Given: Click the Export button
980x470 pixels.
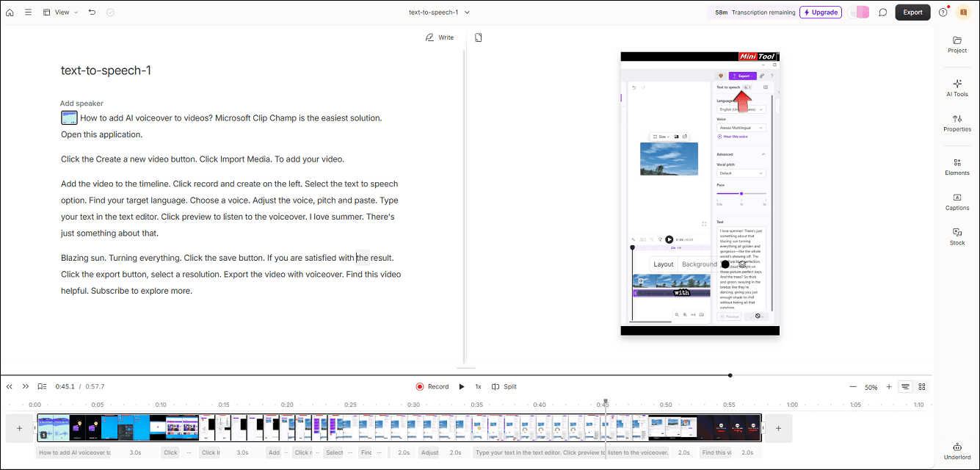Looking at the screenshot, I should (912, 12).
